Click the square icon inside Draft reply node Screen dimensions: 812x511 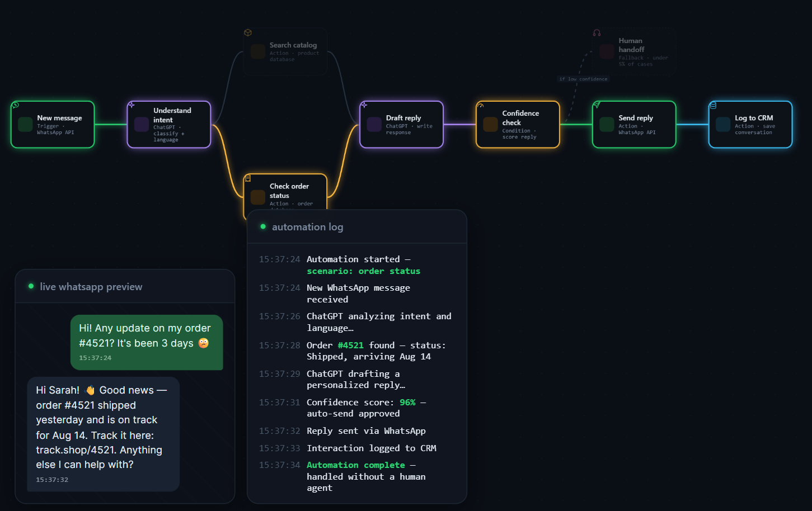pos(374,125)
